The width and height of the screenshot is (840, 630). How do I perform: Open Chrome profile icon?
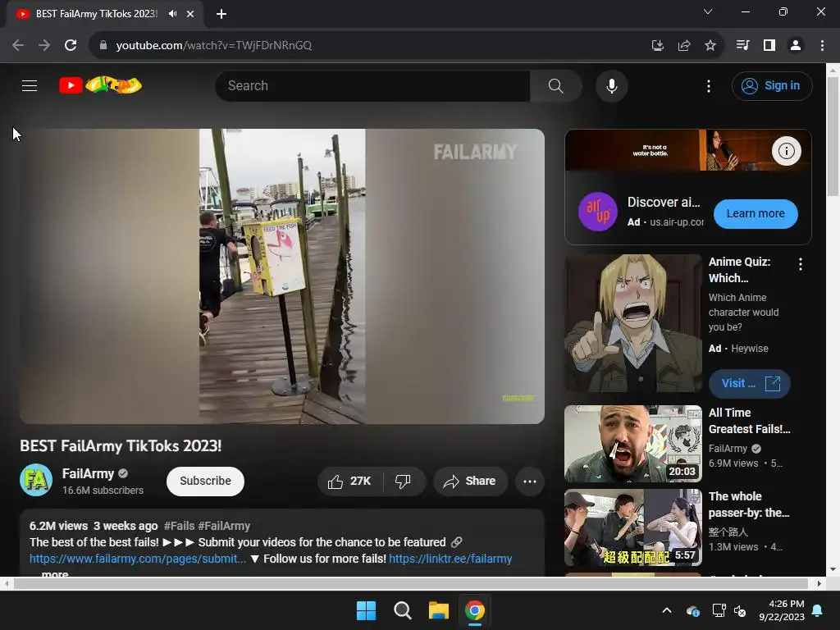796,46
